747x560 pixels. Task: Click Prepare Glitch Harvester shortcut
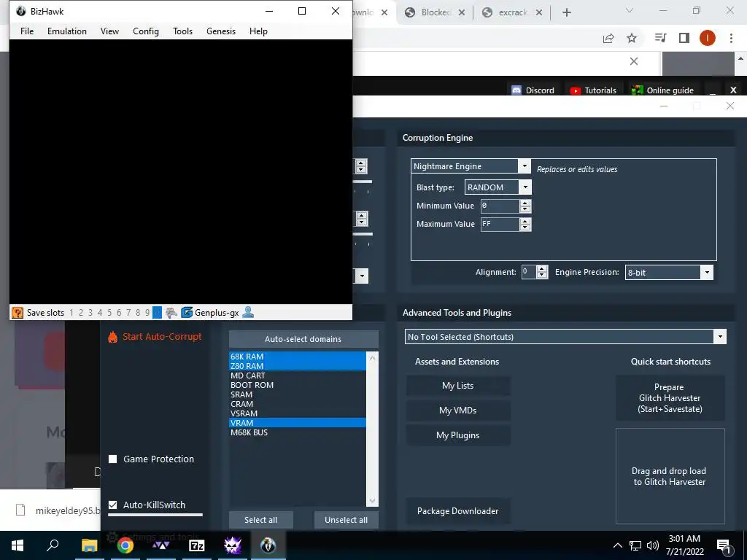(x=670, y=398)
